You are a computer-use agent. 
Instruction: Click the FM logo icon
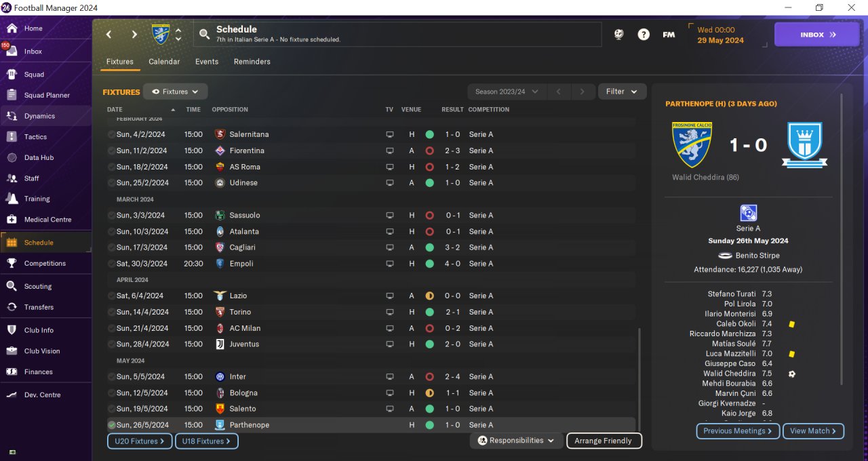[x=669, y=35]
